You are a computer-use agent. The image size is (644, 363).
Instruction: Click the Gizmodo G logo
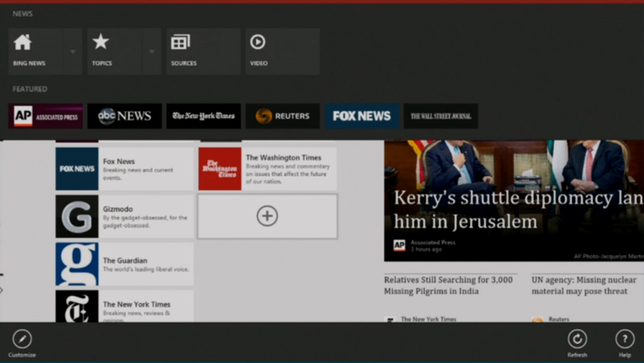(x=77, y=216)
